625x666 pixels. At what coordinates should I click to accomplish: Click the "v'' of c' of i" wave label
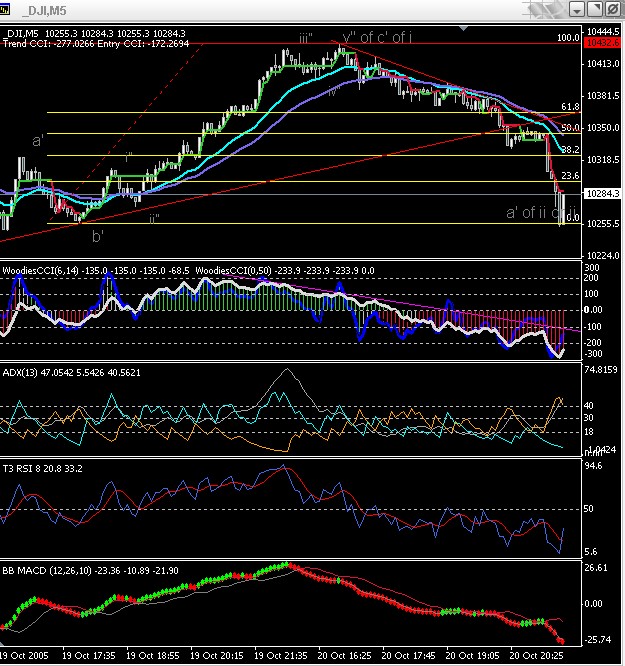click(x=377, y=37)
